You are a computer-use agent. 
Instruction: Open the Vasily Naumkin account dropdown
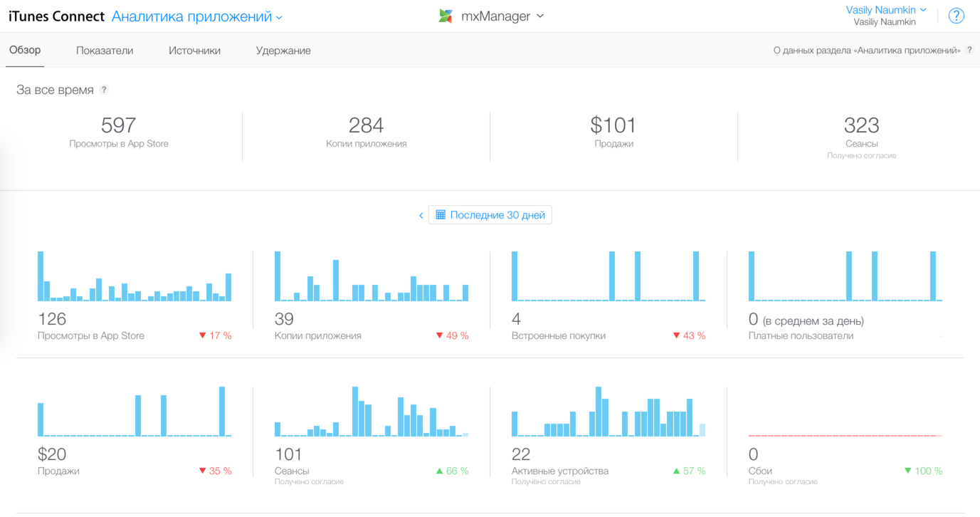(x=886, y=10)
